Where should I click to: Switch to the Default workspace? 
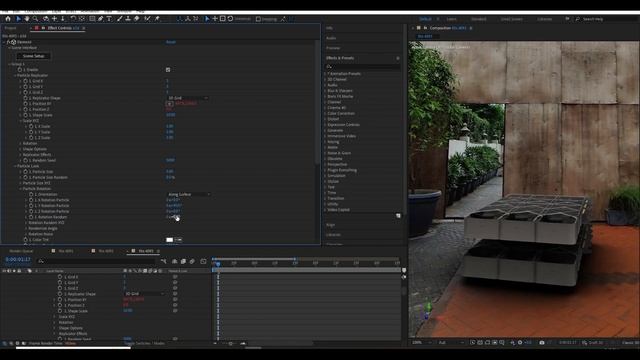pos(425,19)
